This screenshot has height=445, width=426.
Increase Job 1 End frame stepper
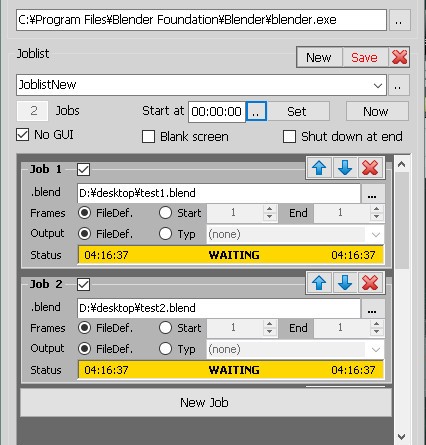click(x=377, y=209)
